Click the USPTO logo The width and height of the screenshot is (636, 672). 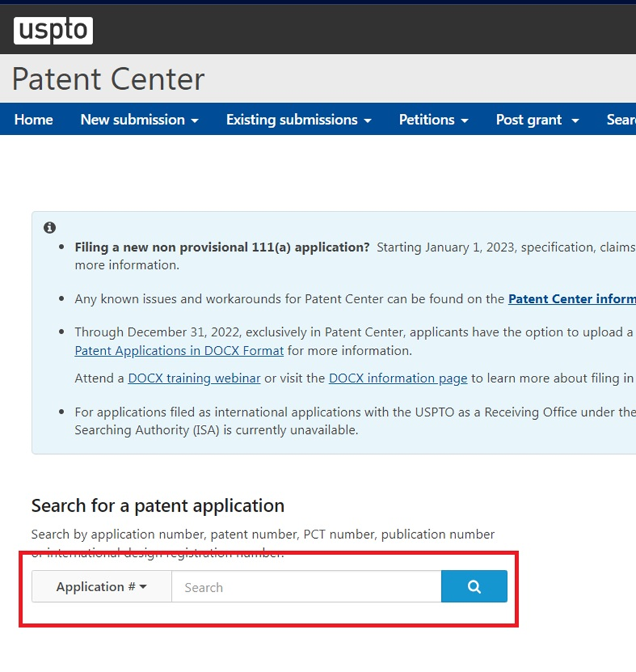point(53,30)
